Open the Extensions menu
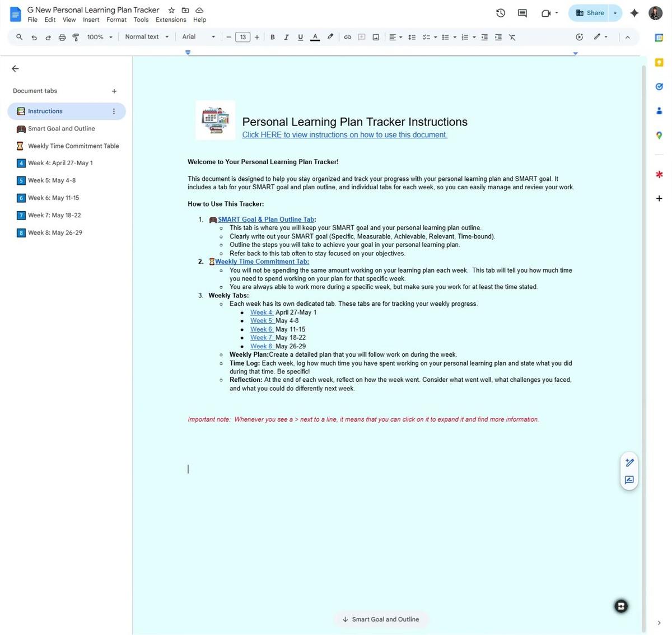Viewport: 672px width, 635px height. click(171, 20)
